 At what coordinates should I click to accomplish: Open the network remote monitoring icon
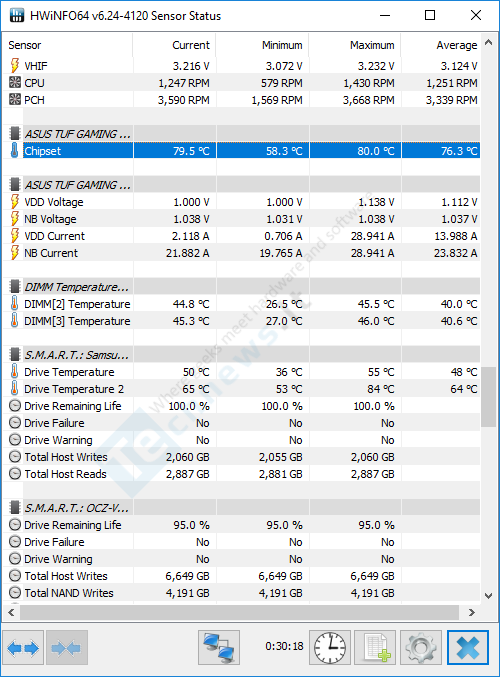click(x=219, y=647)
